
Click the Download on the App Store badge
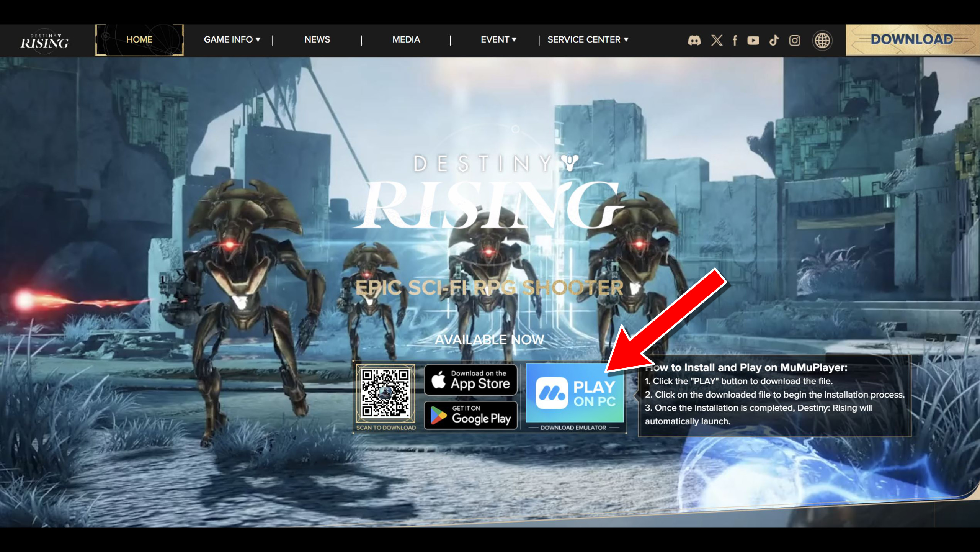tap(470, 380)
